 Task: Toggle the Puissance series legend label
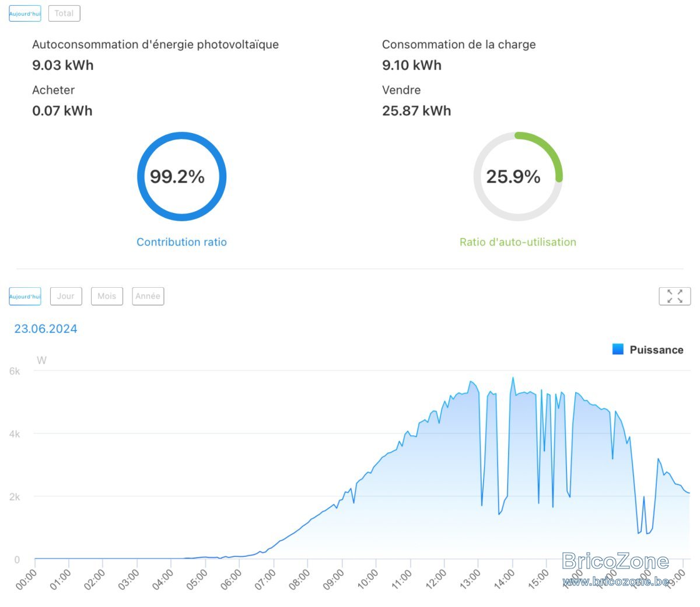click(656, 350)
